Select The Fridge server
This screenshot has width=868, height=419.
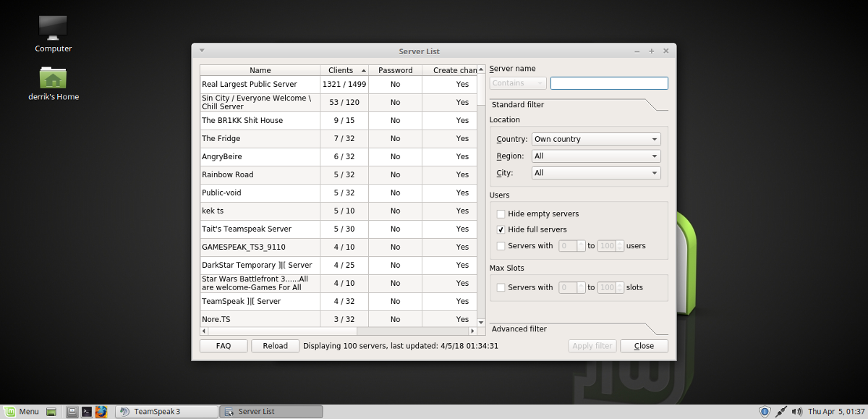click(x=339, y=139)
